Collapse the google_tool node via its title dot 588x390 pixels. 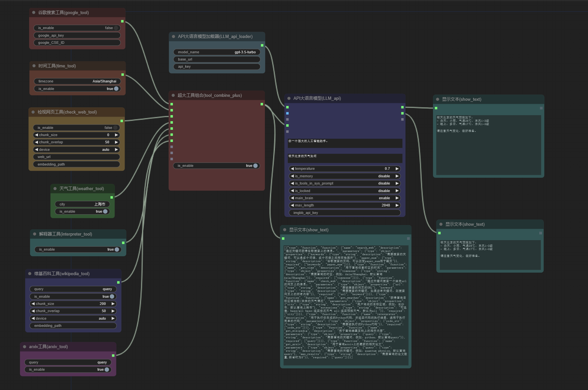click(34, 12)
